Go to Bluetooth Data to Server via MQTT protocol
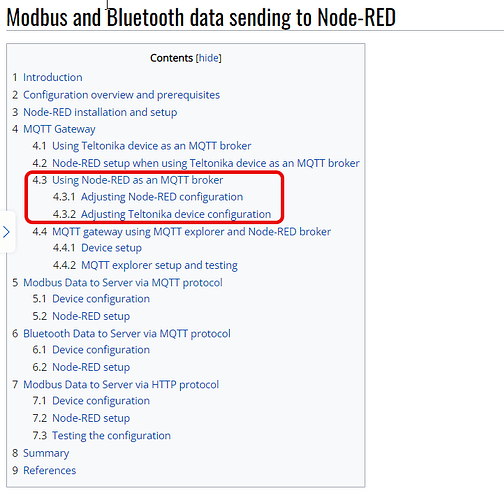504x500 pixels. click(x=127, y=334)
